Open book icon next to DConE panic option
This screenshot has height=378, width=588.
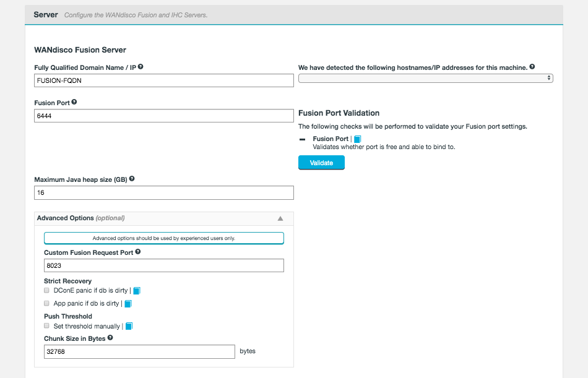pyautogui.click(x=137, y=290)
